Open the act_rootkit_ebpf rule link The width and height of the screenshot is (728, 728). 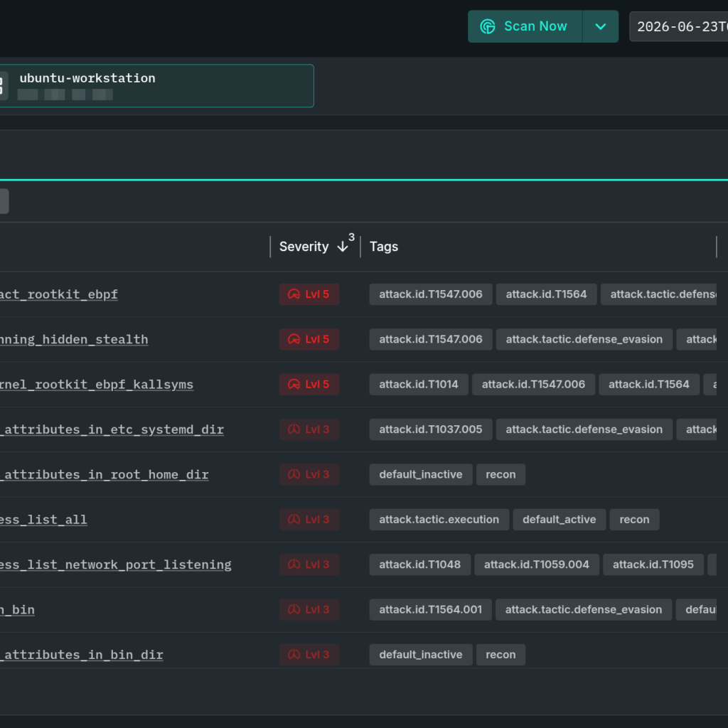click(x=59, y=294)
